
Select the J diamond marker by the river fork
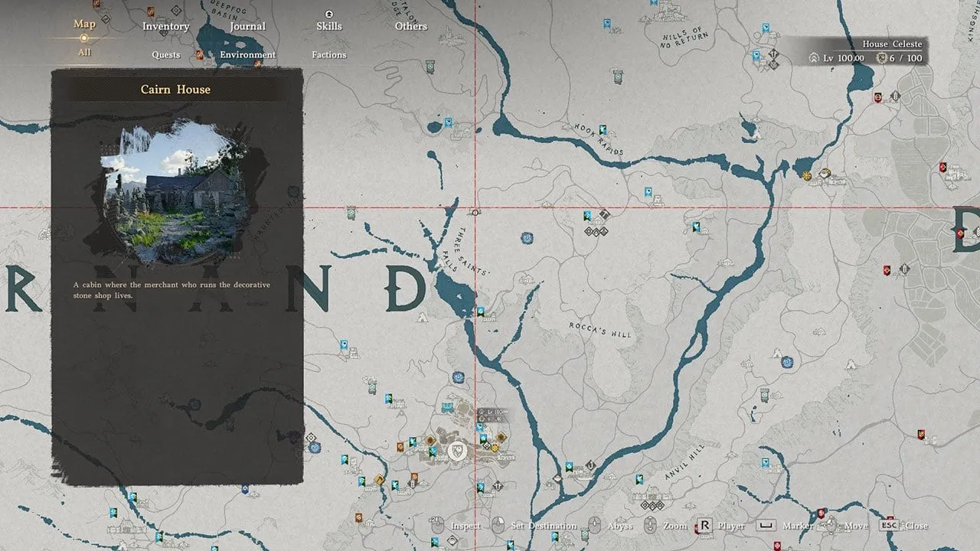[590, 464]
